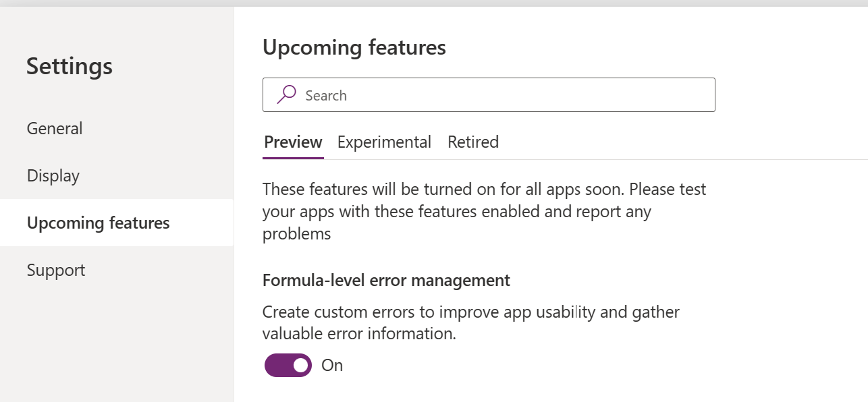Image resolution: width=868 pixels, height=402 pixels.
Task: Click the Formula-level error management heading
Action: (x=385, y=280)
